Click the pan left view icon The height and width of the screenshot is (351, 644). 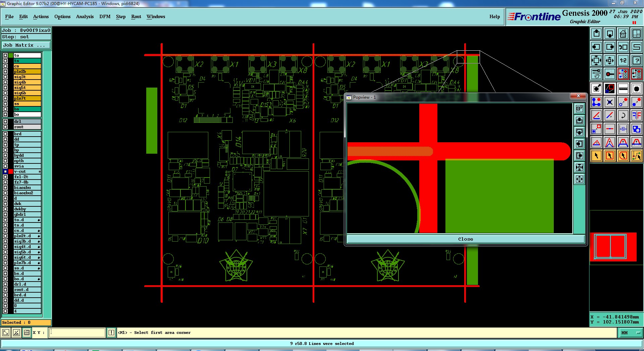[x=596, y=47]
